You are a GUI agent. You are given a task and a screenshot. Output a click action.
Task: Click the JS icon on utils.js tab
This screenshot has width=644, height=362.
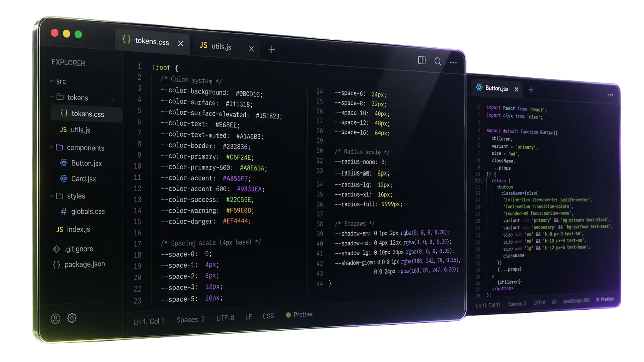coord(203,45)
